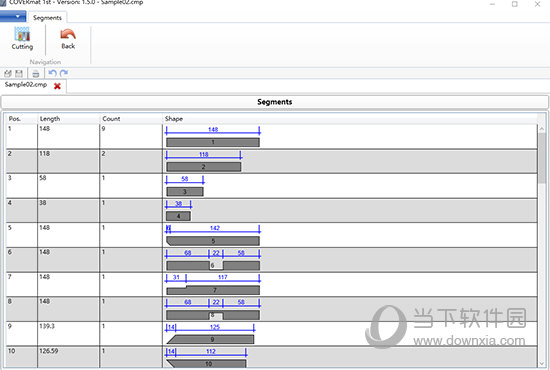Click the length value 58 in row 3
The height and width of the screenshot is (370, 550).
click(43, 178)
